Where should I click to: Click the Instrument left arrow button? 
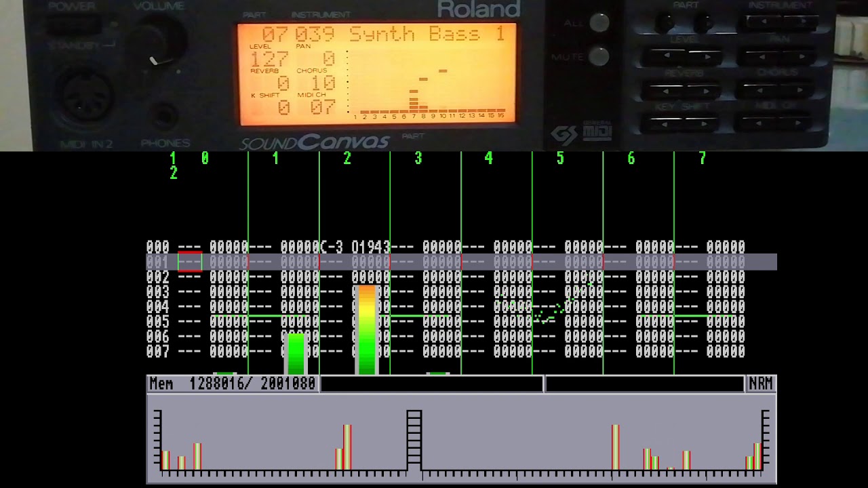pos(762,22)
